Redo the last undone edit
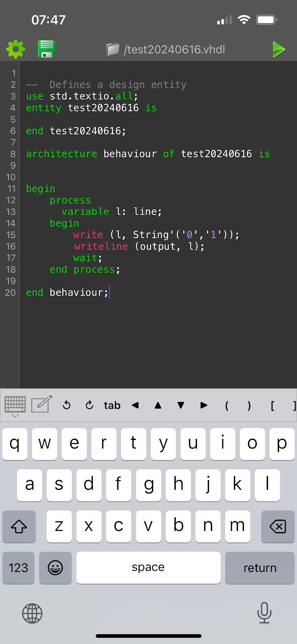Image resolution: width=297 pixels, height=644 pixels. (89, 405)
